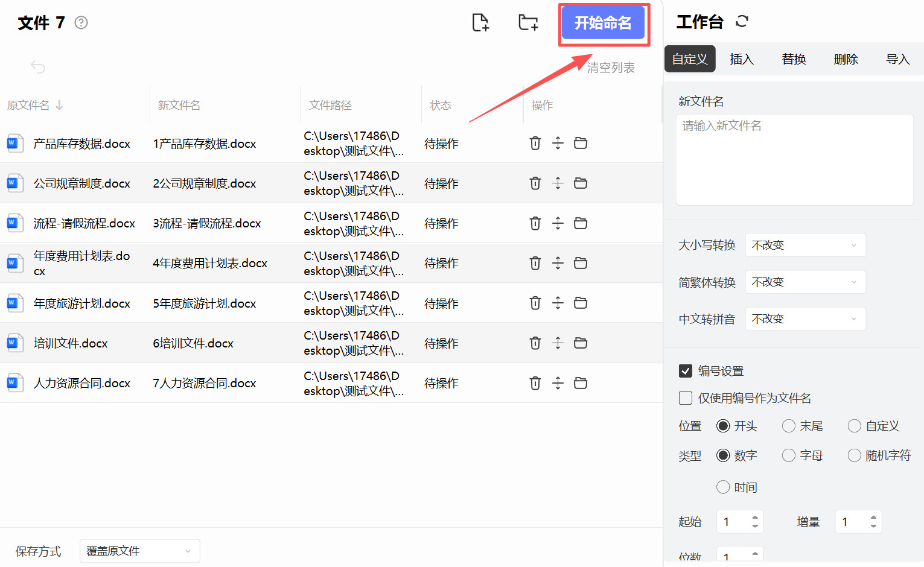Image resolution: width=924 pixels, height=567 pixels.
Task: Click the 增量 number field
Action: [852, 522]
